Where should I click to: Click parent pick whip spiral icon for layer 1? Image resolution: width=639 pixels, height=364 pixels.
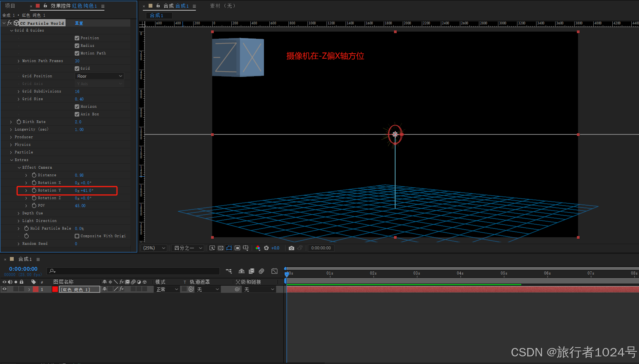click(237, 289)
